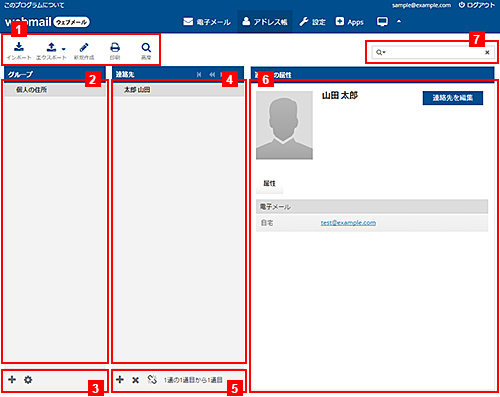Open the 電子メール mail tab
The image size is (500, 397).
point(207,22)
